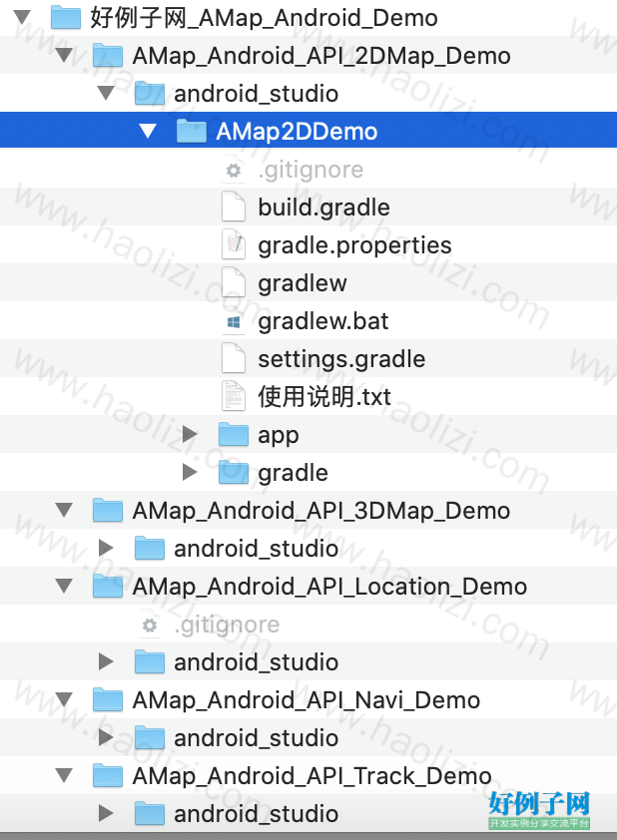Select AMap_Android_API_Navi_Demo folder name

tap(307, 700)
